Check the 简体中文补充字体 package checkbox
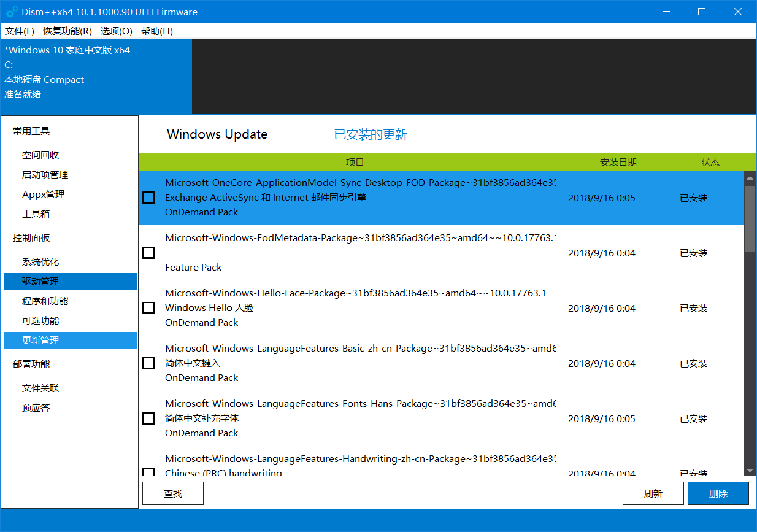The height and width of the screenshot is (532, 757). (148, 418)
